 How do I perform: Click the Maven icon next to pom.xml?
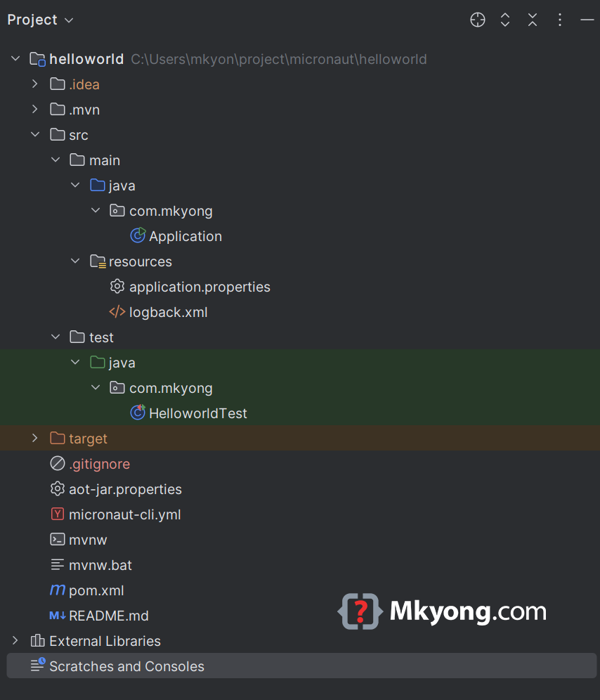click(x=57, y=590)
